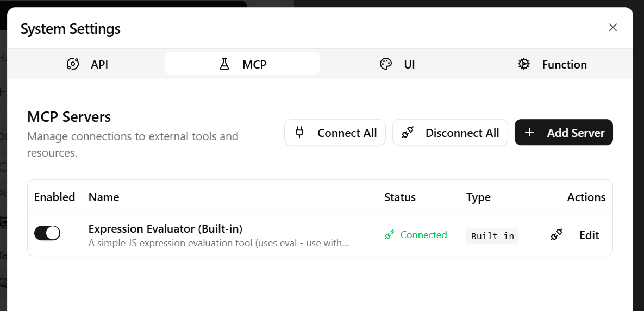Click the plug icon in Connect All
This screenshot has width=644, height=311.
[x=299, y=132]
